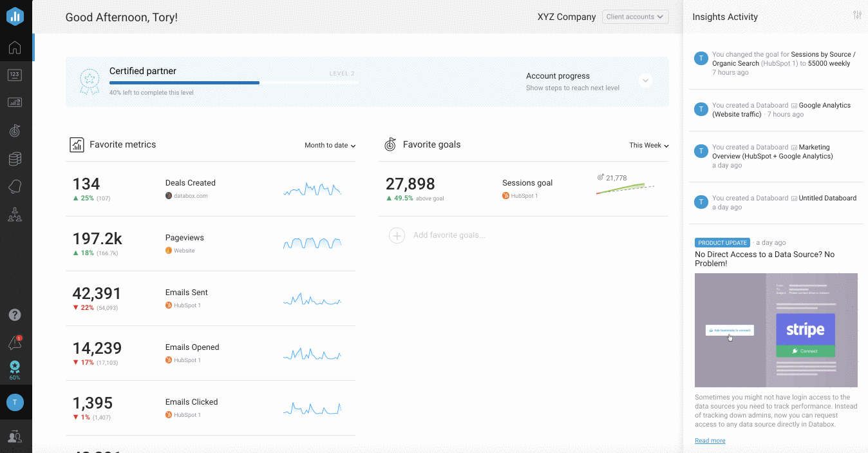The width and height of the screenshot is (868, 453).
Task: Open Marketing Overview Databoard link
Action: 772,151
